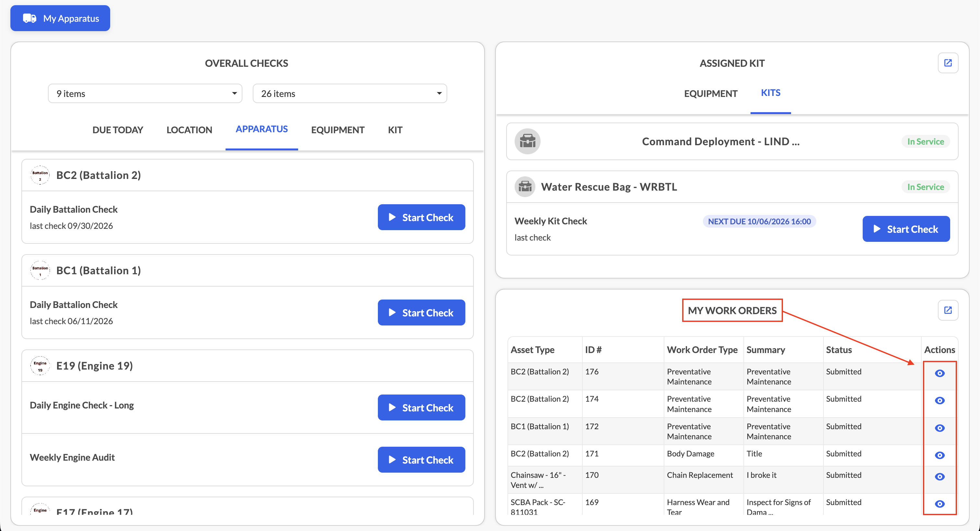Open the Assigned Kit Equipment tab
Viewport: 980px width, 531px height.
pyautogui.click(x=710, y=93)
